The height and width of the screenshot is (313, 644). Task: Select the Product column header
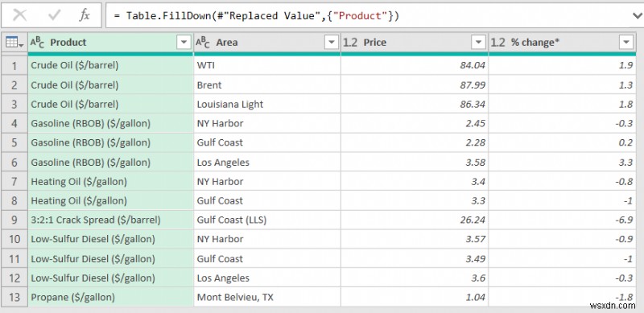pos(111,42)
